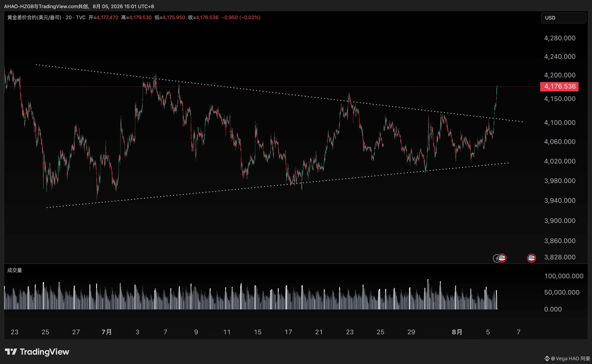Click the 3,860.000 price axis label
592x364 pixels.
(x=560, y=241)
